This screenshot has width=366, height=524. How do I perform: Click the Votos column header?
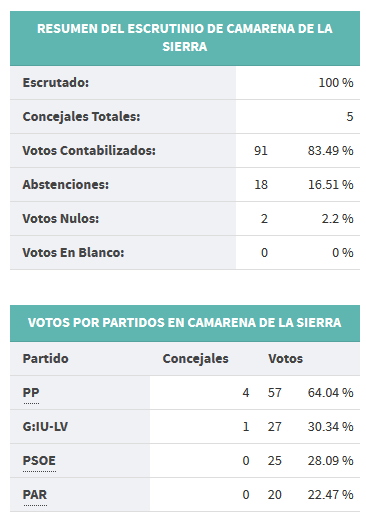pyautogui.click(x=285, y=359)
